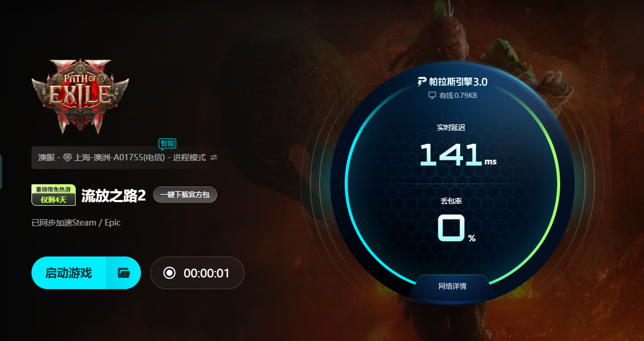Click the 帕拉斯引擎3.0 logo icon
The image size is (644, 341).
[x=422, y=82]
